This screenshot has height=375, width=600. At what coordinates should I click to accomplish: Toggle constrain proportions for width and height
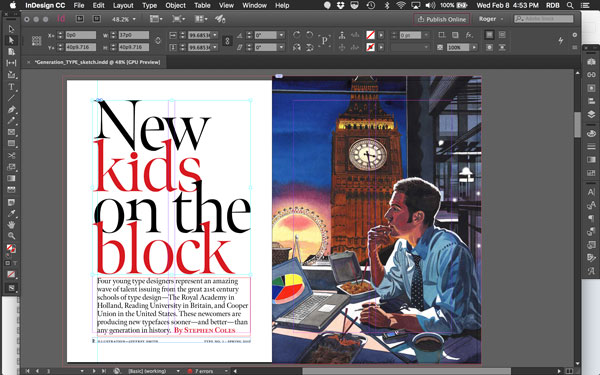point(158,41)
